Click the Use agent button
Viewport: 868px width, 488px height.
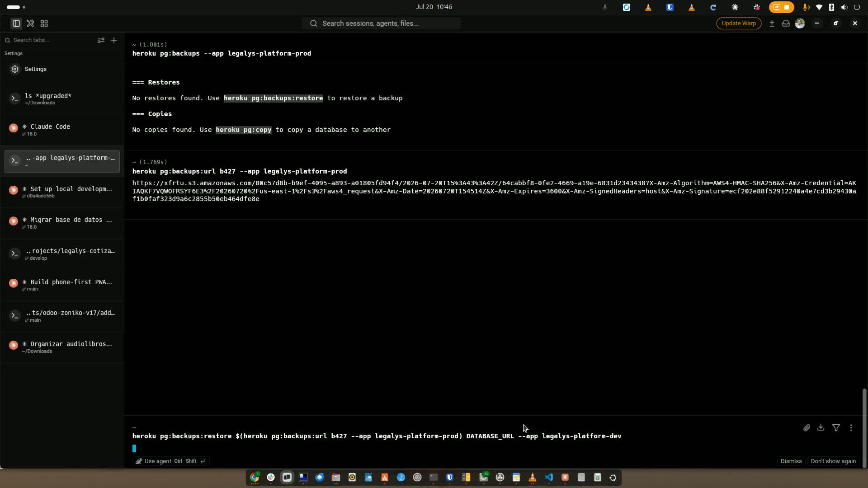pos(171,461)
